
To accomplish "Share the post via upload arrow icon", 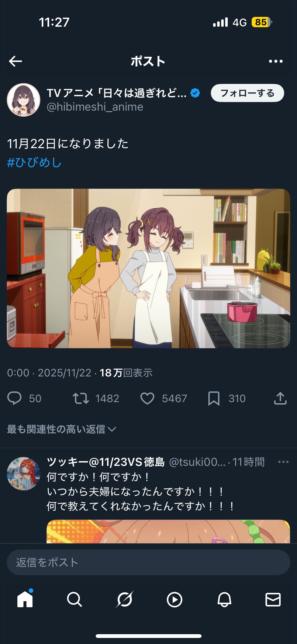I will 280,398.
